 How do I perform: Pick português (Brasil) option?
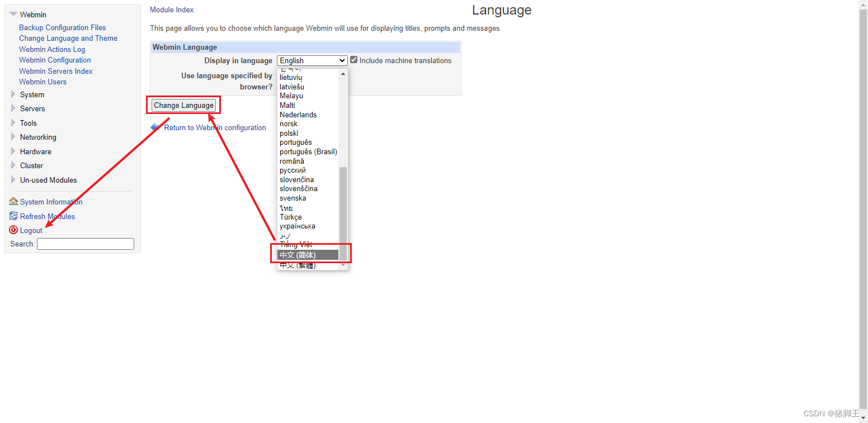[x=308, y=151]
